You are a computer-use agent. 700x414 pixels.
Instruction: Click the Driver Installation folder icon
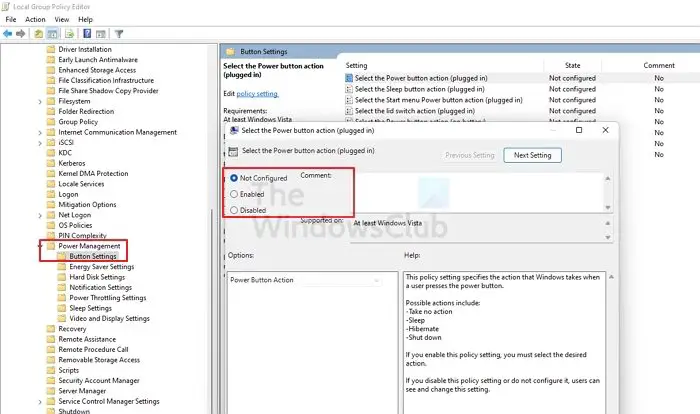[51, 49]
